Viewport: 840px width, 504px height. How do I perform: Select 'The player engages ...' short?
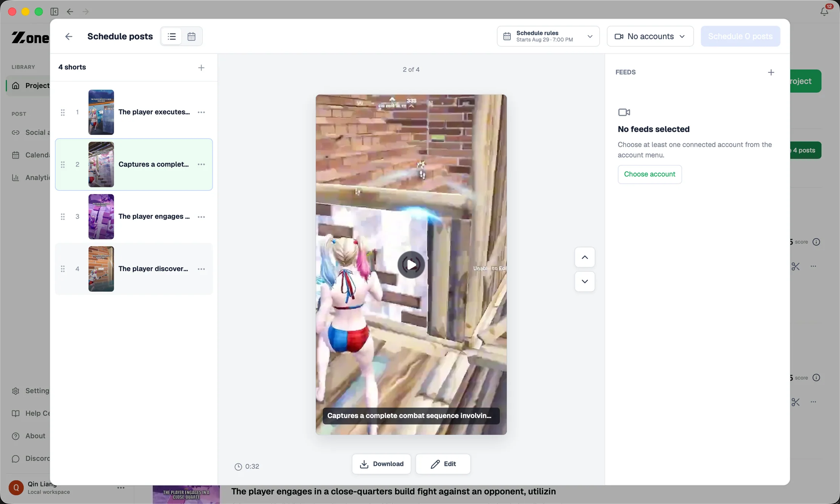click(134, 217)
